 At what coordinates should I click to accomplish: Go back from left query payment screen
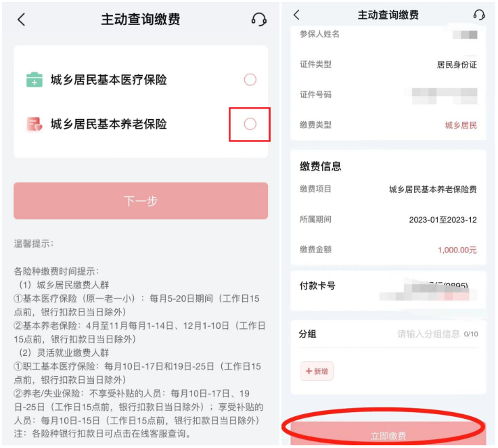coord(21,20)
